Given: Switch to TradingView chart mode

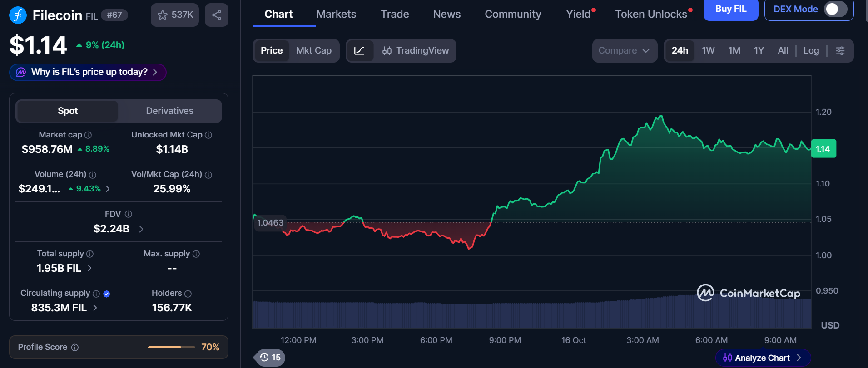Looking at the screenshot, I should pyautogui.click(x=416, y=51).
